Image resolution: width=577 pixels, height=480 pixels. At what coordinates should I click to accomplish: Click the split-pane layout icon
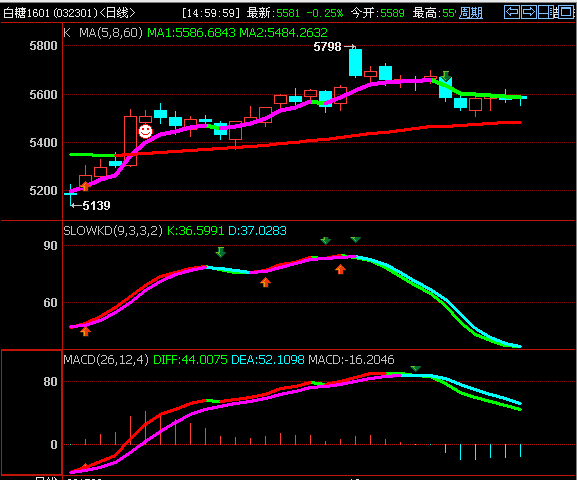click(x=547, y=12)
